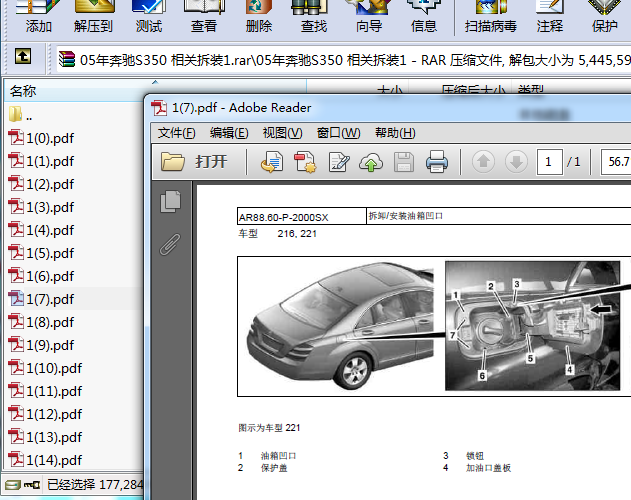Click the Open (打开) folder button in Adobe Reader
This screenshot has width=631, height=500.
pyautogui.click(x=194, y=162)
